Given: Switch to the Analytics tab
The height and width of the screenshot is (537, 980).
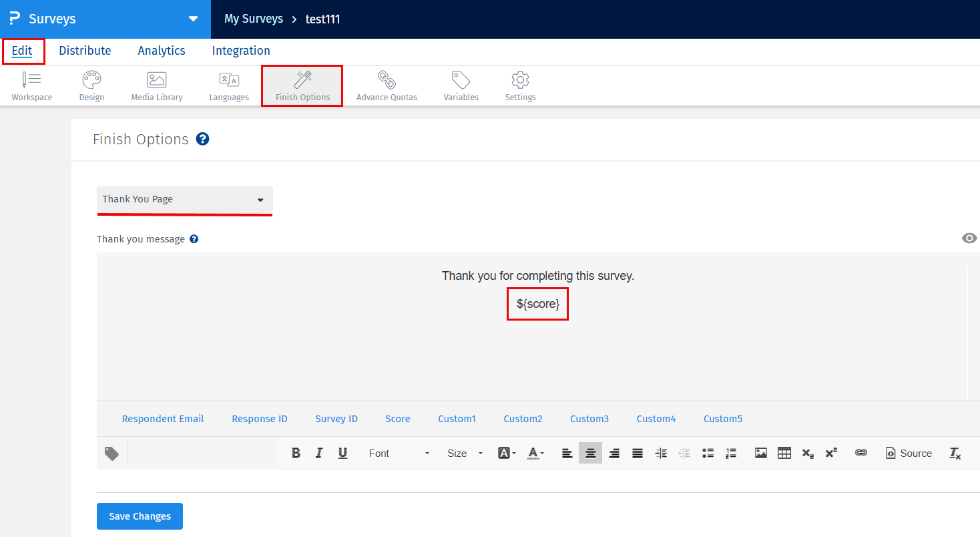Looking at the screenshot, I should (x=162, y=51).
